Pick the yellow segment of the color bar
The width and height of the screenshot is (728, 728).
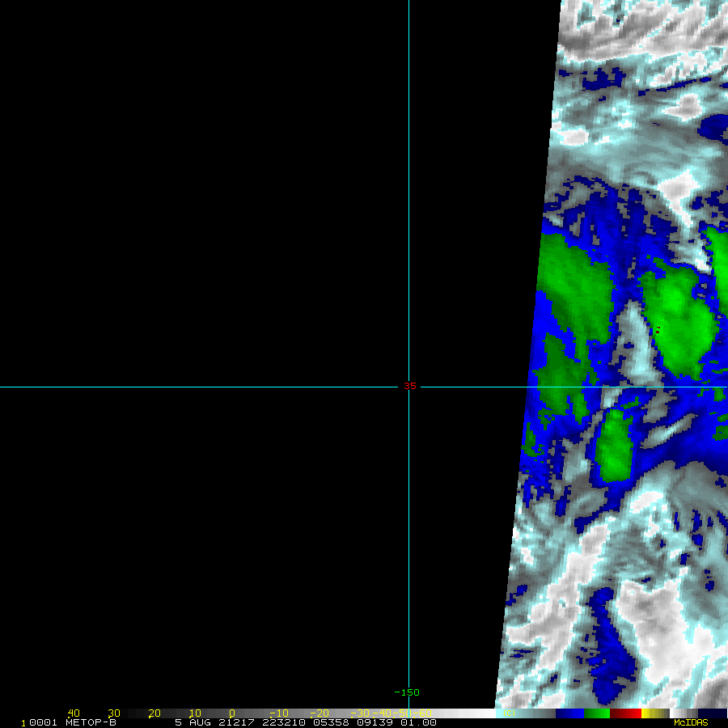click(654, 713)
